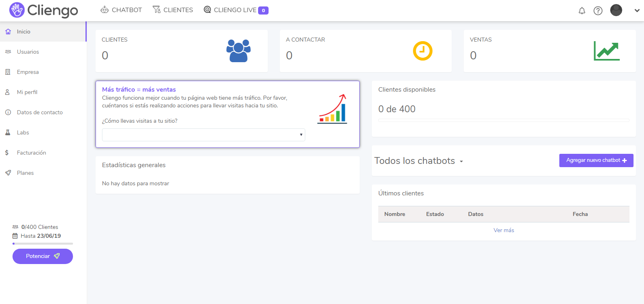Viewport: 644px width, 304px height.
Task: Open Empresa in sidebar
Action: [x=43, y=72]
